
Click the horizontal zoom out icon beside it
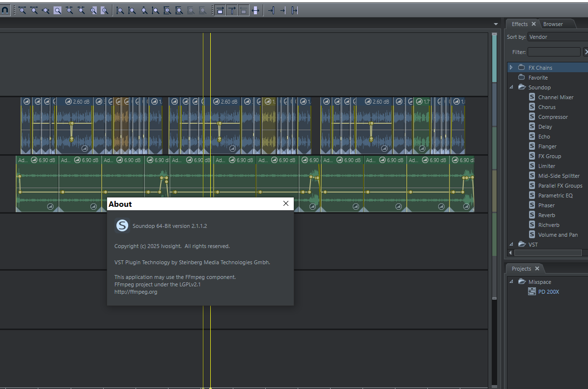[34, 10]
